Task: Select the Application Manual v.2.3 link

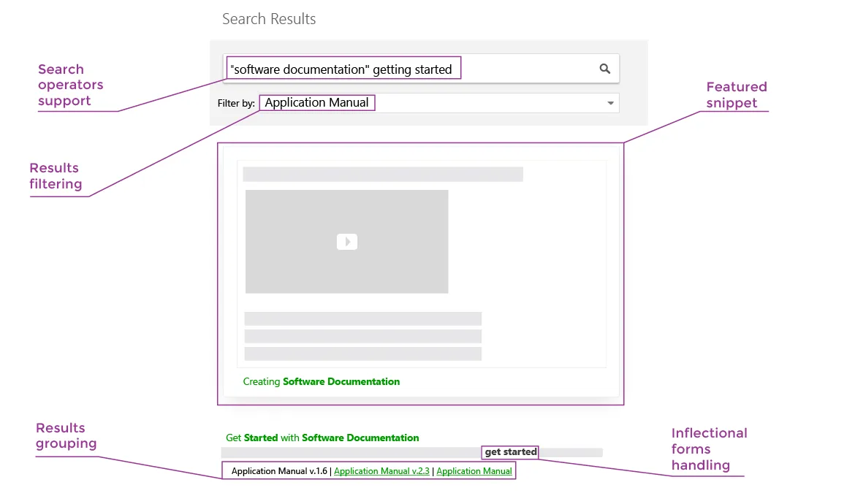Action: [381, 470]
